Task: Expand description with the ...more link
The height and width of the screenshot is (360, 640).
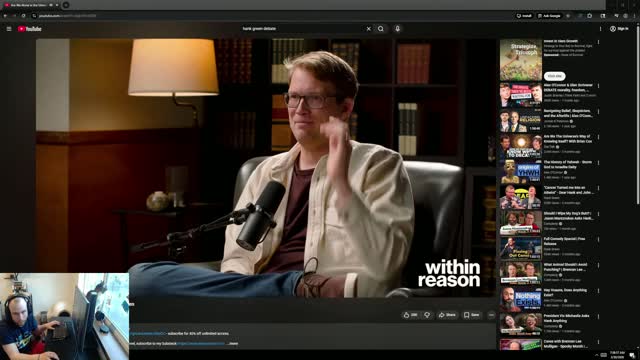Action: pos(233,344)
